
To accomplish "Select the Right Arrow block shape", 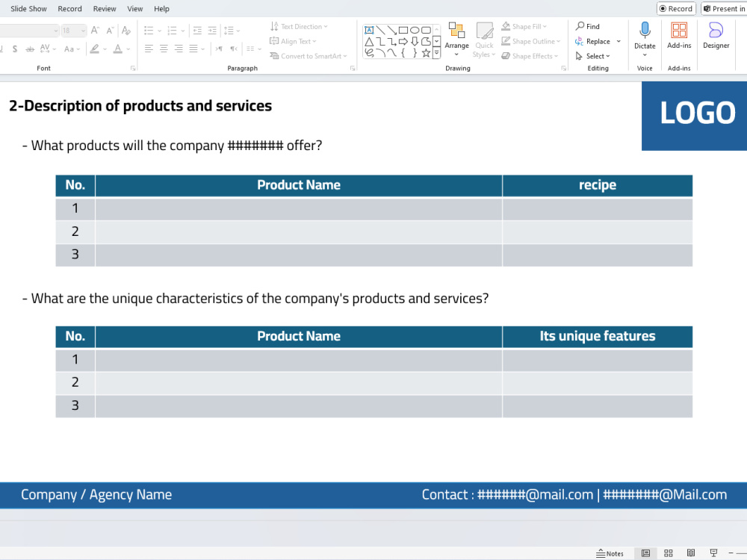I will click(x=403, y=42).
